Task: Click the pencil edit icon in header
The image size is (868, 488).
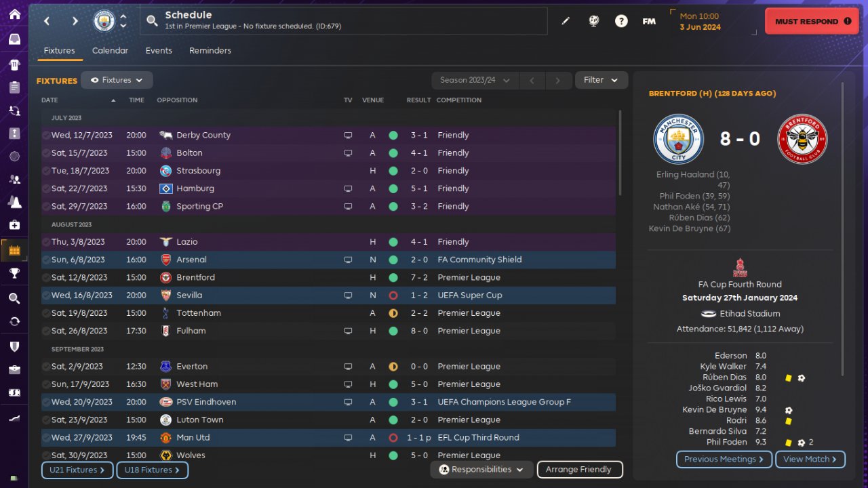Action: coord(566,21)
